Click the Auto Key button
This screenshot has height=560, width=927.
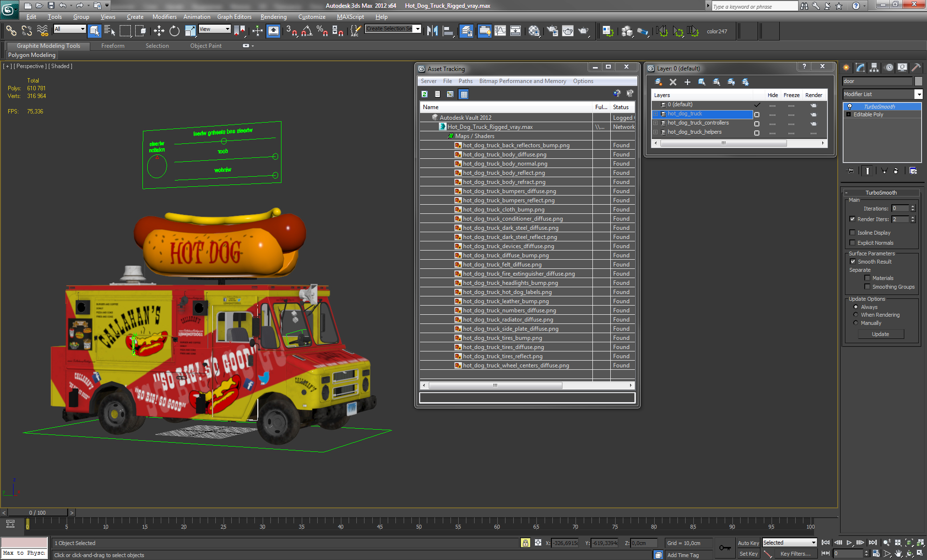pos(748,543)
